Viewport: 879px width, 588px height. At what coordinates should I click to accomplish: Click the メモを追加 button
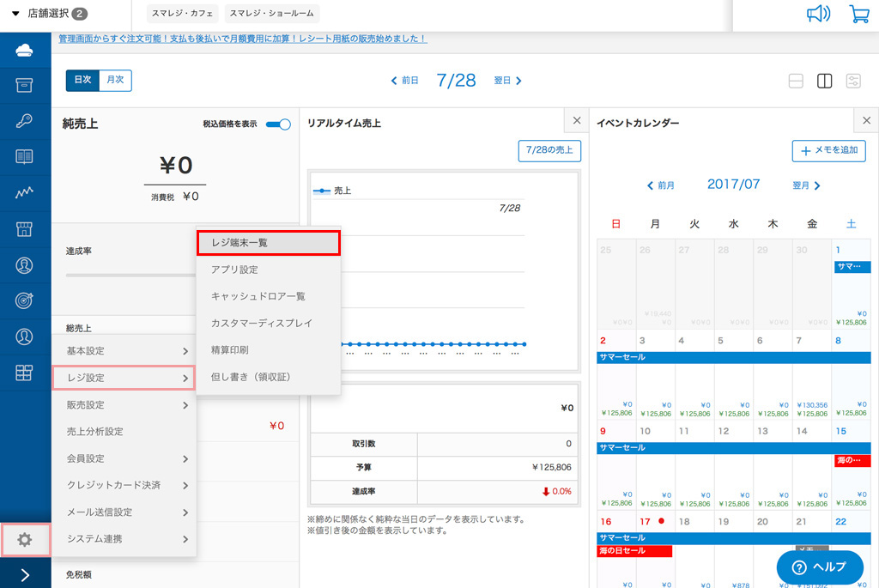point(828,150)
